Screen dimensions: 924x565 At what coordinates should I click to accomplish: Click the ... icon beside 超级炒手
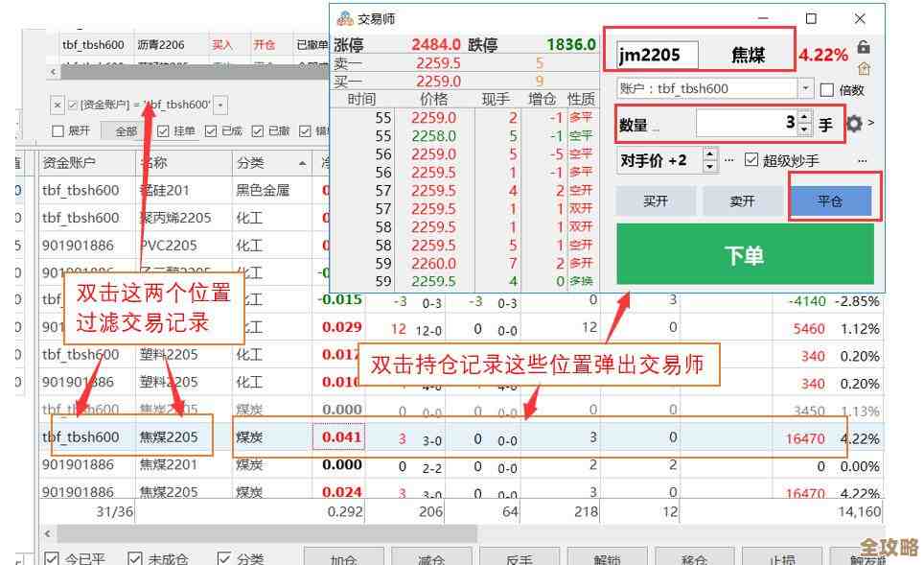coord(859,161)
